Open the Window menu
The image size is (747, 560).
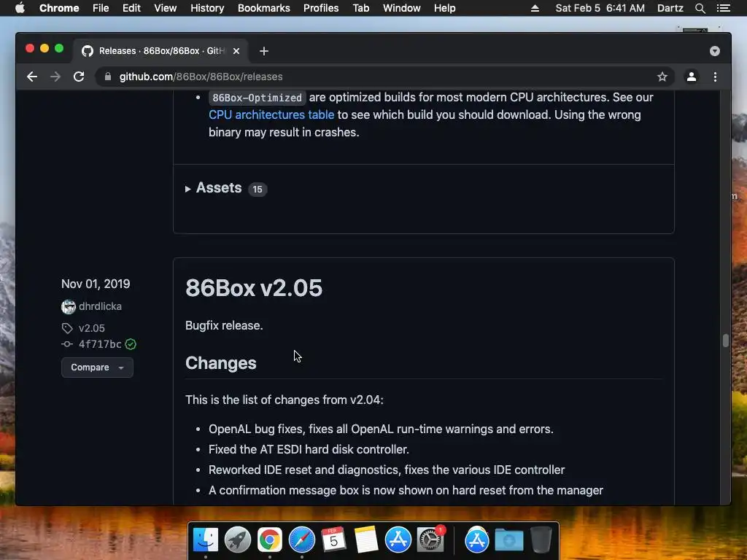pos(402,8)
